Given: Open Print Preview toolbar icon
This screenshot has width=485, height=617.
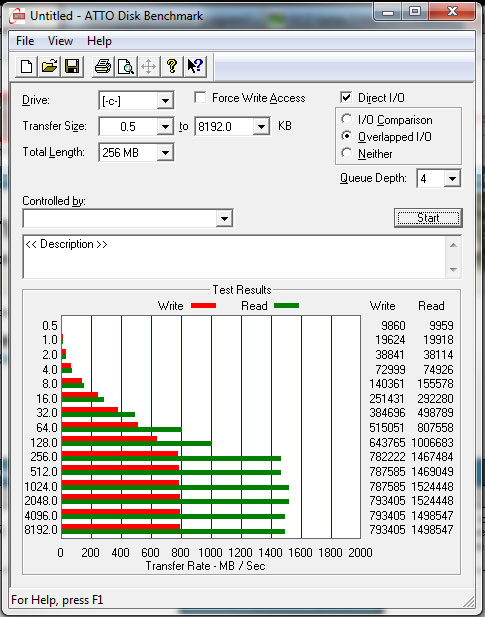Looking at the screenshot, I should pos(126,67).
